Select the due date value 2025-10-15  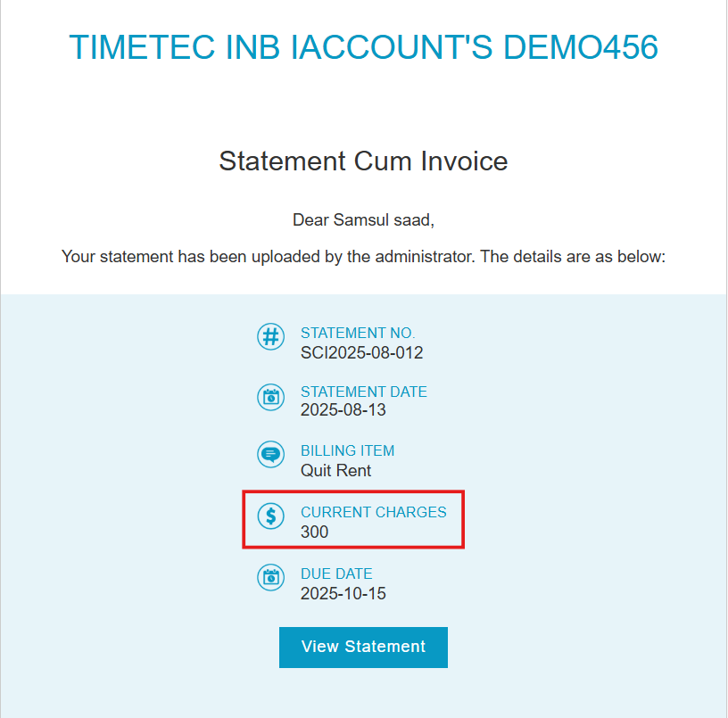pos(343,594)
